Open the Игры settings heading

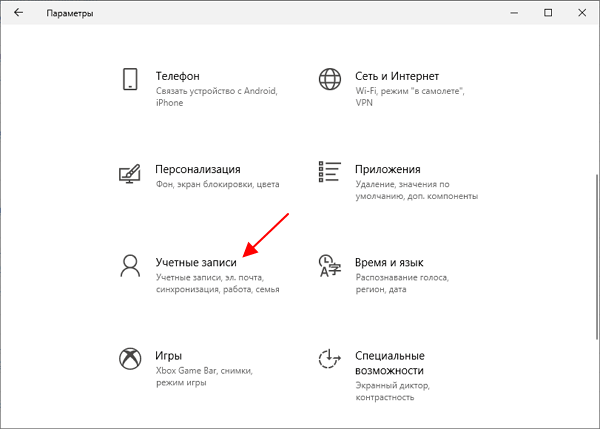(168, 356)
